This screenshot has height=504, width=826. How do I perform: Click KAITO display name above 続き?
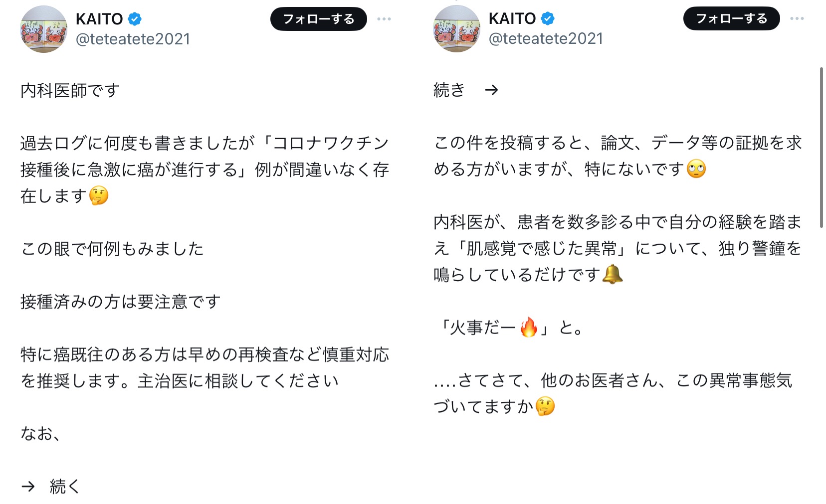tap(512, 18)
